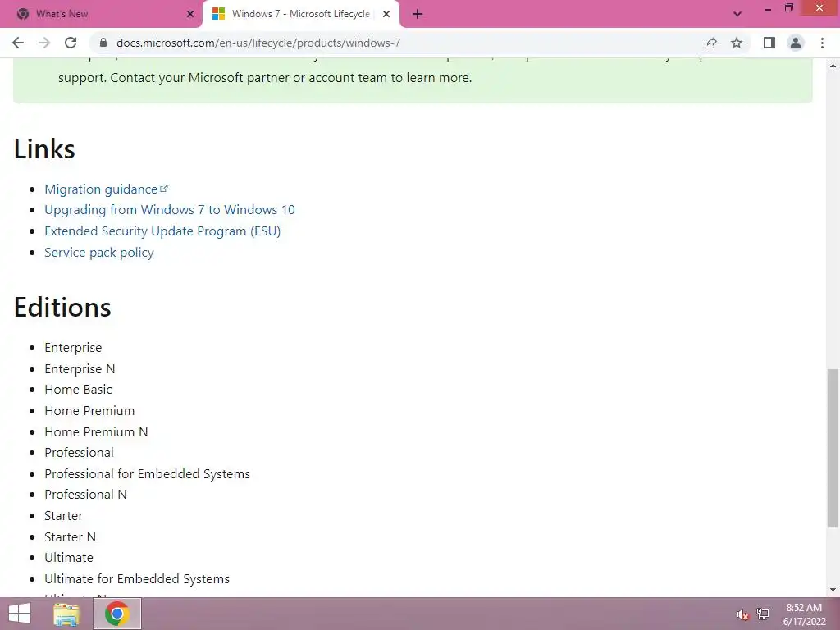The image size is (840, 630).
Task: Click the 'Enterprise' edition list item
Action: coord(73,348)
